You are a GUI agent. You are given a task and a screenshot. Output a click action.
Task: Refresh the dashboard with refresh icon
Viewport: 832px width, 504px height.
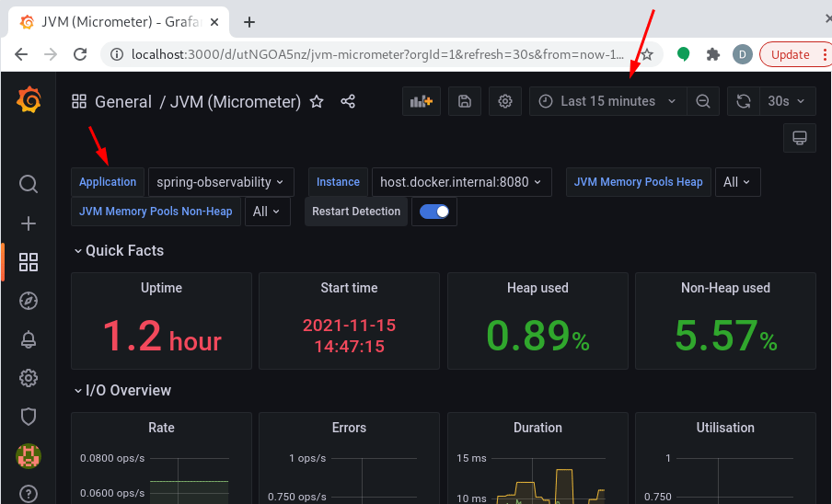744,101
